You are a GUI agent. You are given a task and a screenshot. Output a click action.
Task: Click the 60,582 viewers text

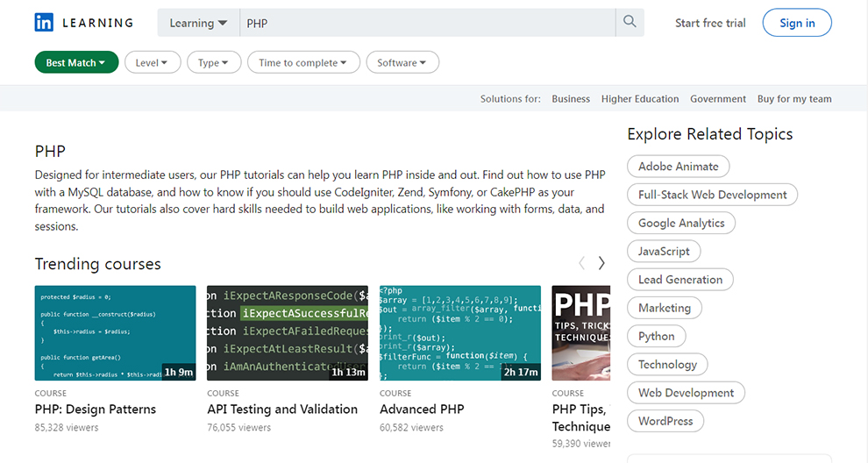[411, 428]
